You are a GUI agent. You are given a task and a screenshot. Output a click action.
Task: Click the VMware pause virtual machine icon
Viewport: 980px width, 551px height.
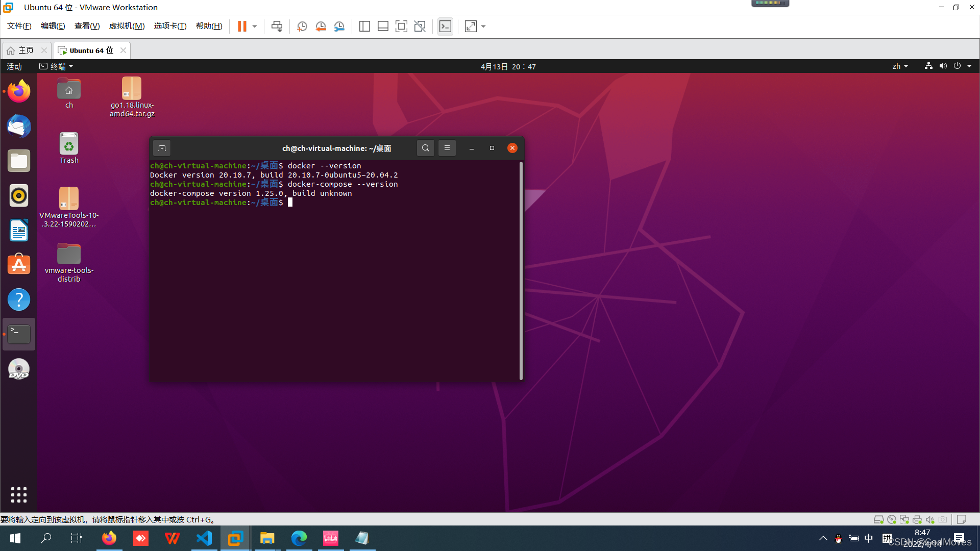click(x=242, y=27)
